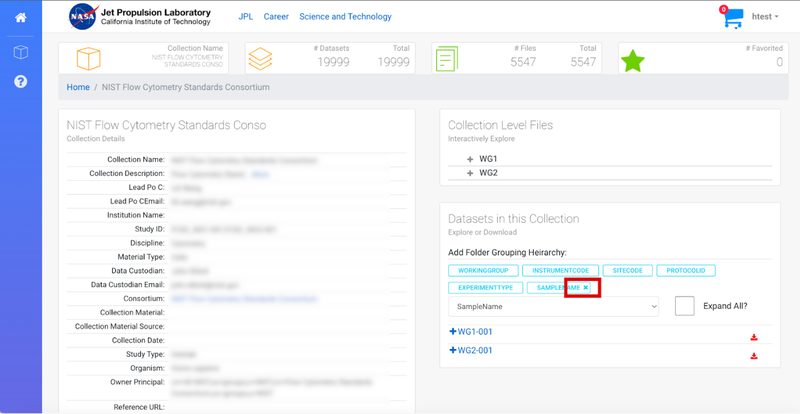Viewport: 800px width, 414px height.
Task: Click the # Favorited count label
Action: click(764, 48)
